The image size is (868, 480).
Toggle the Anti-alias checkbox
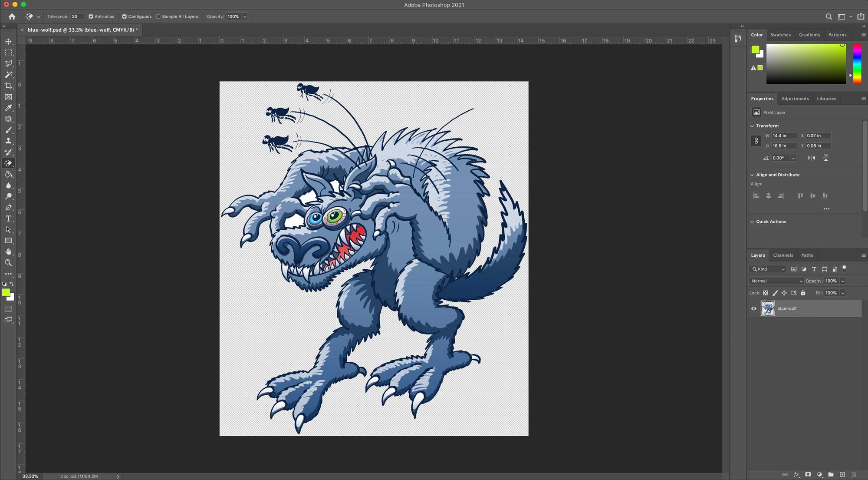(91, 17)
